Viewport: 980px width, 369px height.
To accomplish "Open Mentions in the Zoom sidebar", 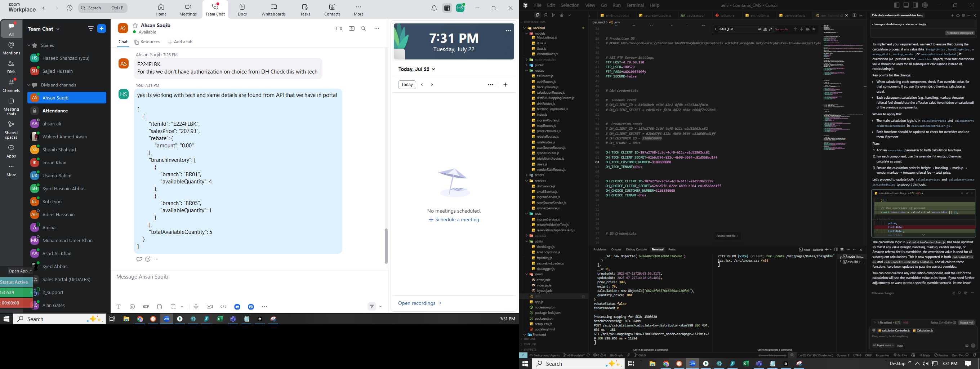I will click(12, 48).
